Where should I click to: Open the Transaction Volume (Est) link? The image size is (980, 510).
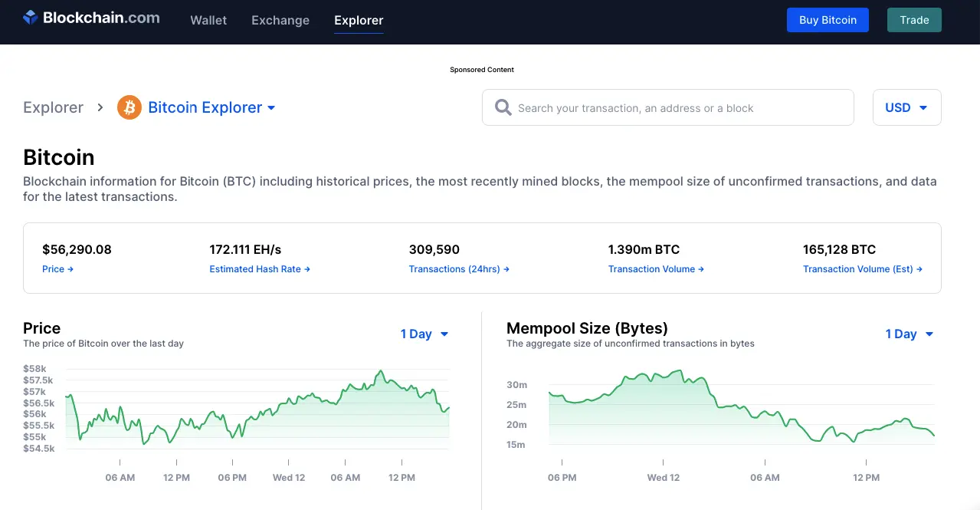(x=863, y=269)
